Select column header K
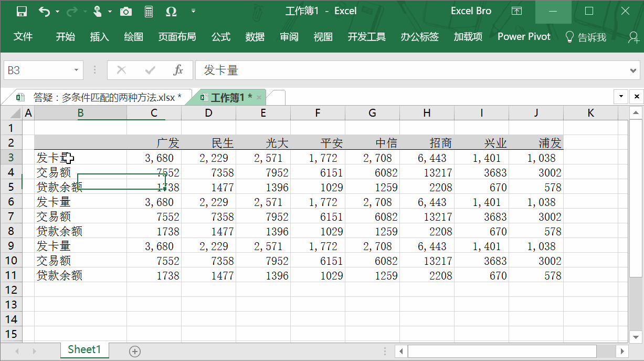 click(x=590, y=113)
